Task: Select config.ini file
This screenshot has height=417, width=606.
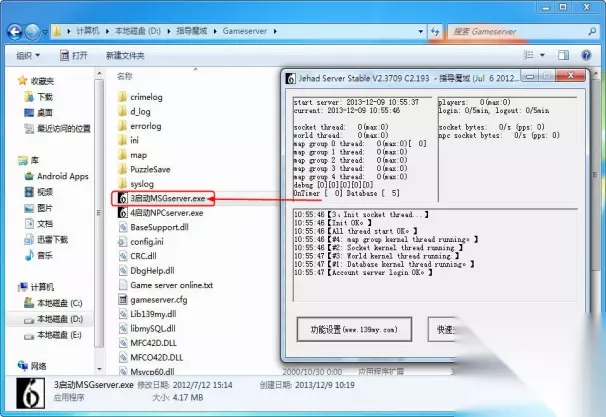Action: (x=141, y=242)
